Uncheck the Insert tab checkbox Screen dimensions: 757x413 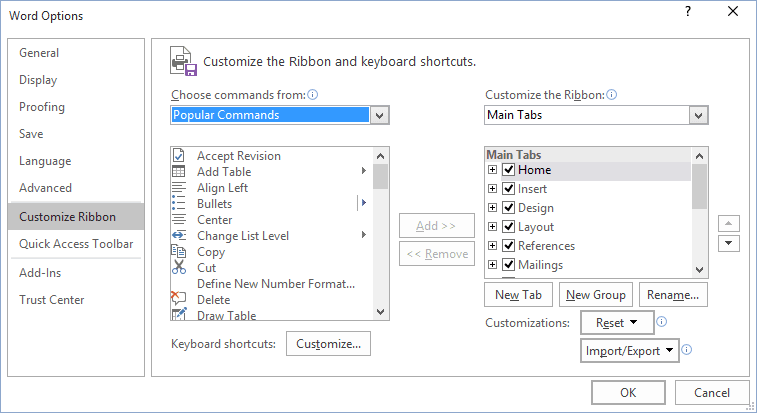pyautogui.click(x=508, y=188)
